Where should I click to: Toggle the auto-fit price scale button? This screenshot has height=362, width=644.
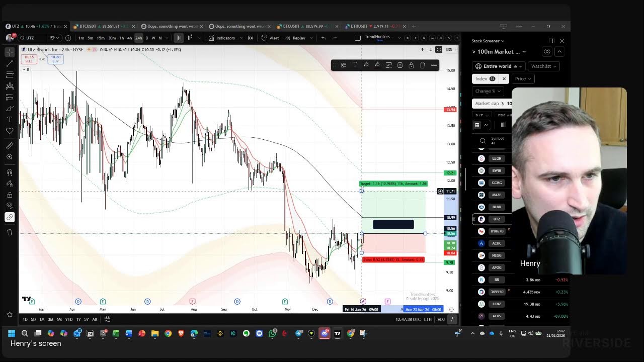pyautogui.click(x=452, y=319)
